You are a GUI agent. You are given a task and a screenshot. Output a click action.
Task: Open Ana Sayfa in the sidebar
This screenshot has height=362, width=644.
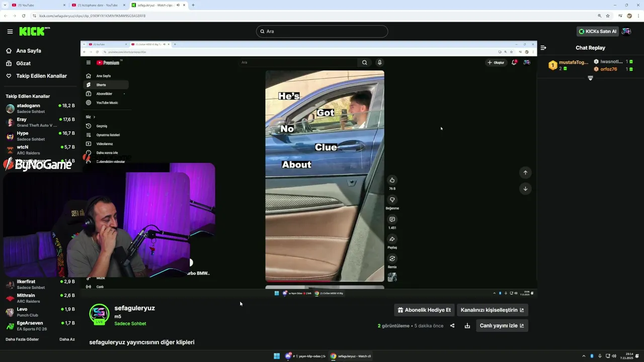(x=29, y=51)
